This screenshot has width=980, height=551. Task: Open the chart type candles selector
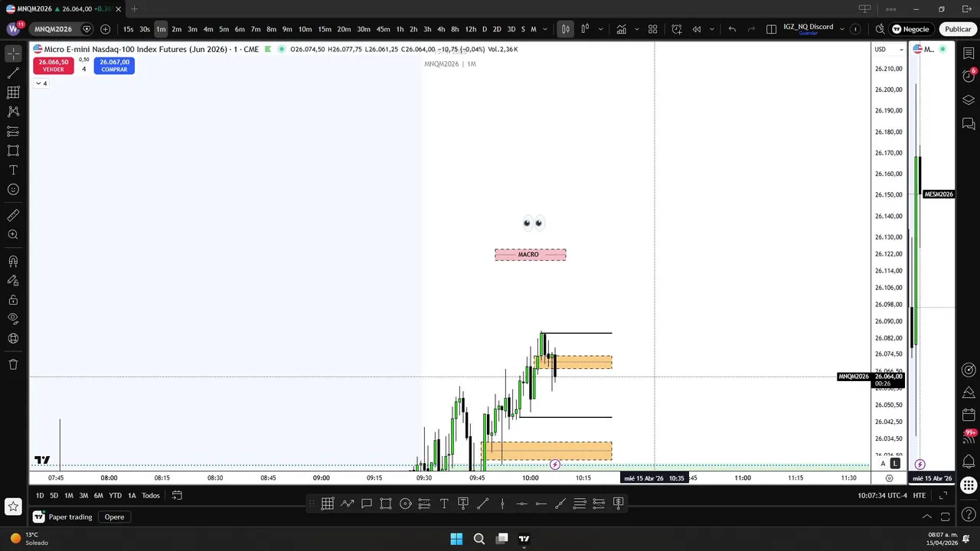(584, 29)
